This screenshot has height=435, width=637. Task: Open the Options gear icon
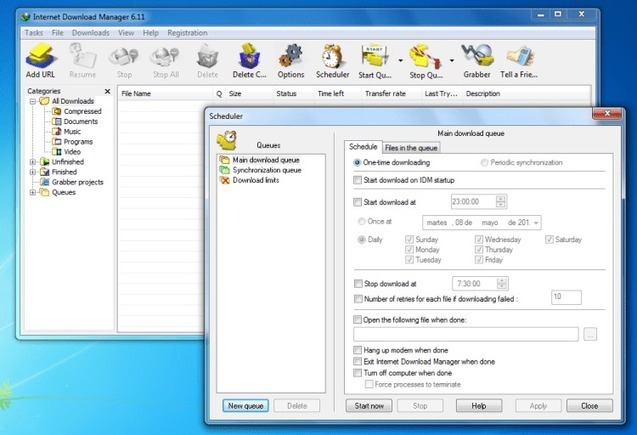coord(290,58)
